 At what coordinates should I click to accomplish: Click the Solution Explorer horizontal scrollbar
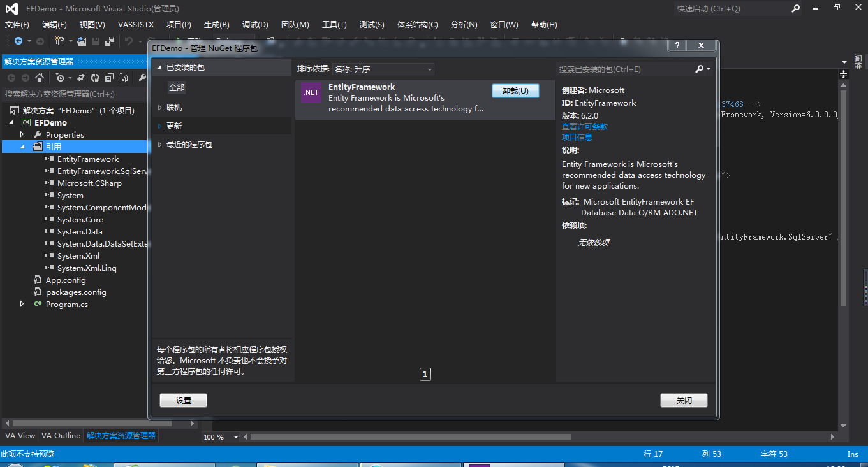pos(92,424)
